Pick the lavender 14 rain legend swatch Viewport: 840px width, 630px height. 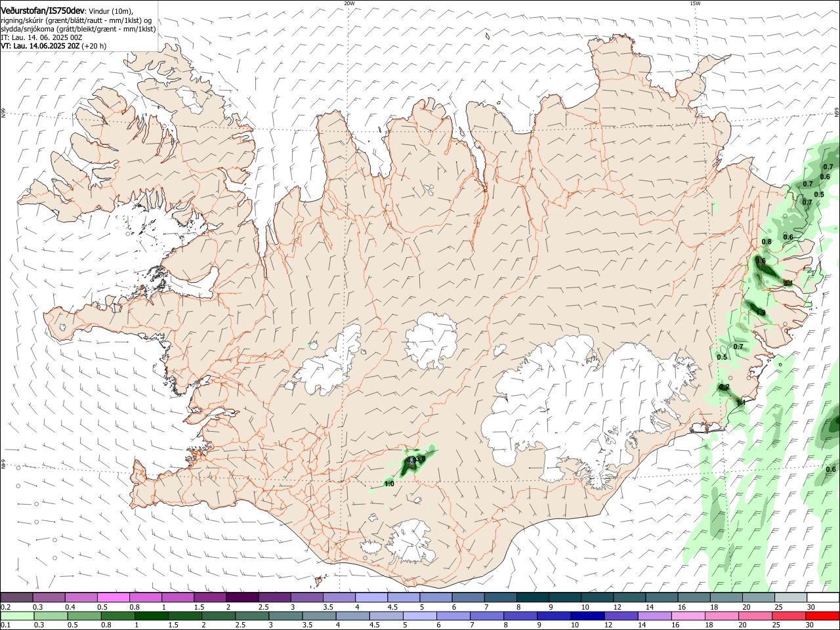(x=654, y=616)
